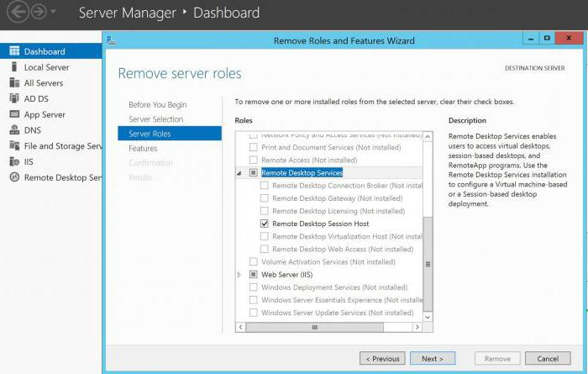
Task: Maximize the Remove Roles wizard window
Action: (x=547, y=39)
